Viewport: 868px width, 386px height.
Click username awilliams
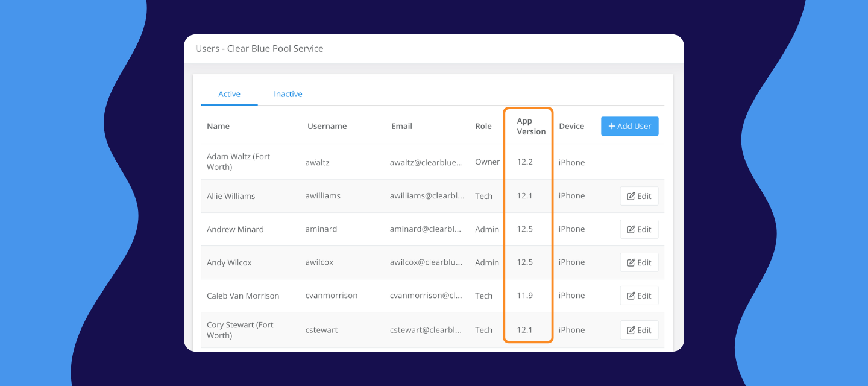(323, 196)
